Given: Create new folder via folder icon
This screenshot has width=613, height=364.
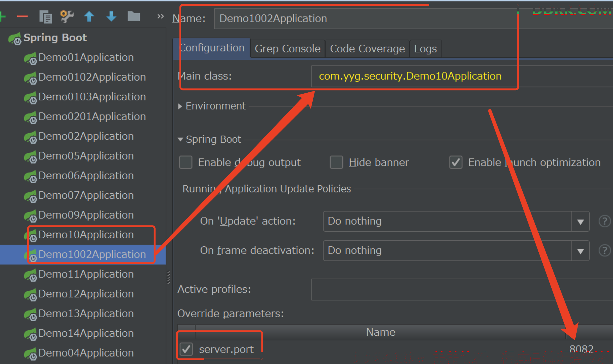Looking at the screenshot, I should tap(134, 16).
